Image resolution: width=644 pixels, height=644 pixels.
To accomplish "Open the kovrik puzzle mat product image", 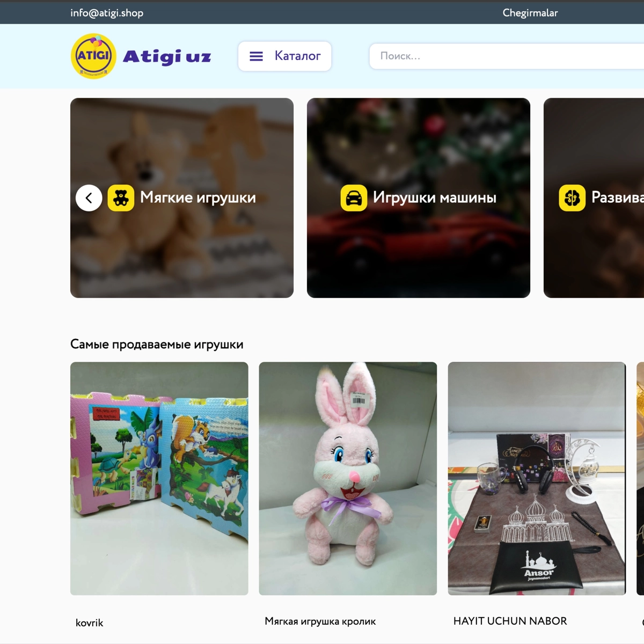I will tap(159, 479).
